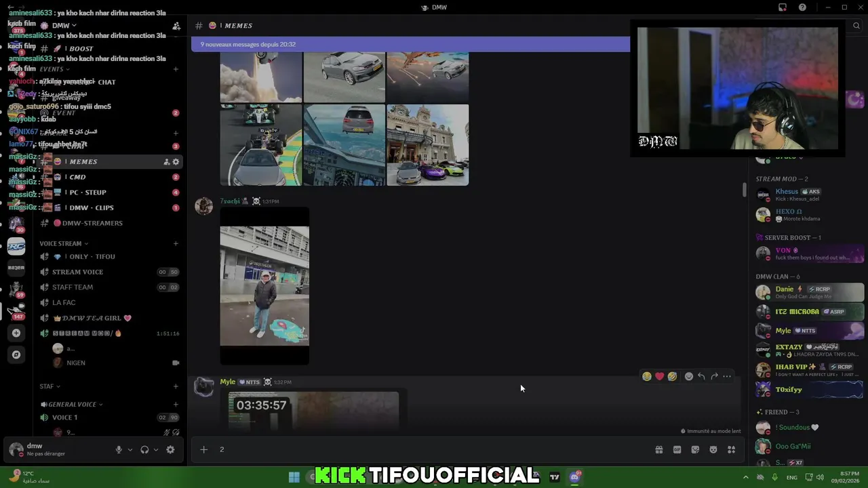Click the reply arrow on Myle's message
This screenshot has width=868, height=488.
coord(701,376)
